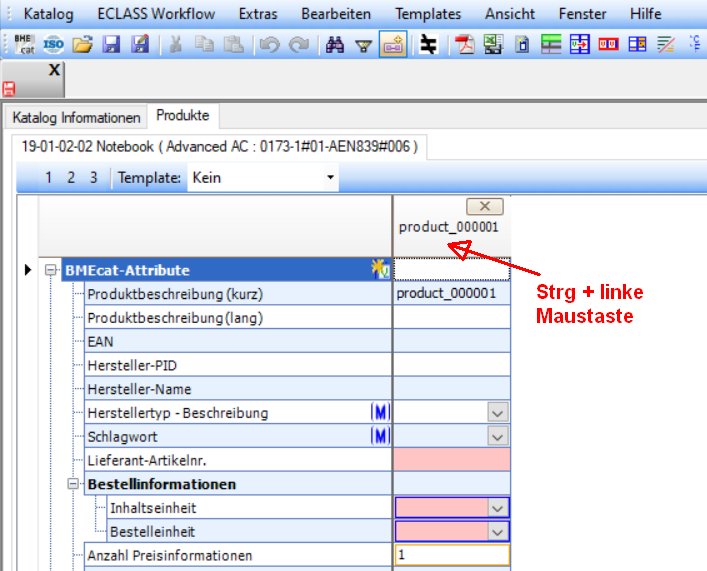Click the EAN value cell
This screenshot has height=571, width=707.
pyautogui.click(x=452, y=341)
